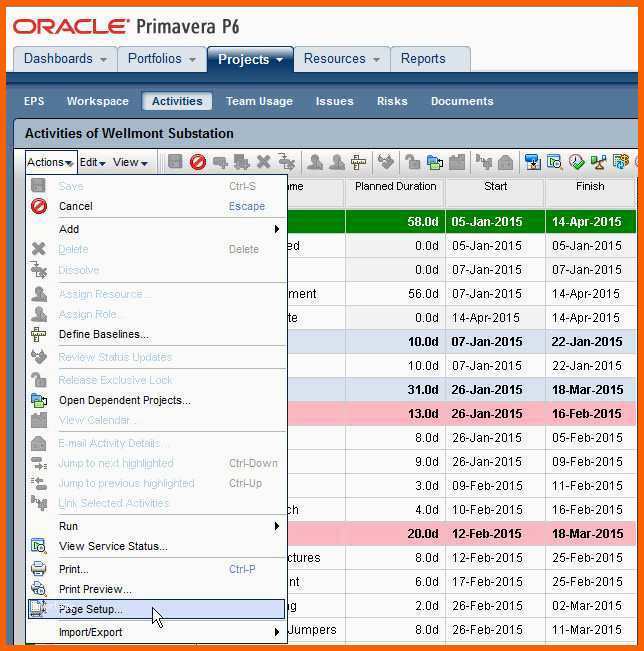The image size is (644, 651).
Task: Click start date 12-Feb-2015 in pink row
Action: [x=495, y=534]
